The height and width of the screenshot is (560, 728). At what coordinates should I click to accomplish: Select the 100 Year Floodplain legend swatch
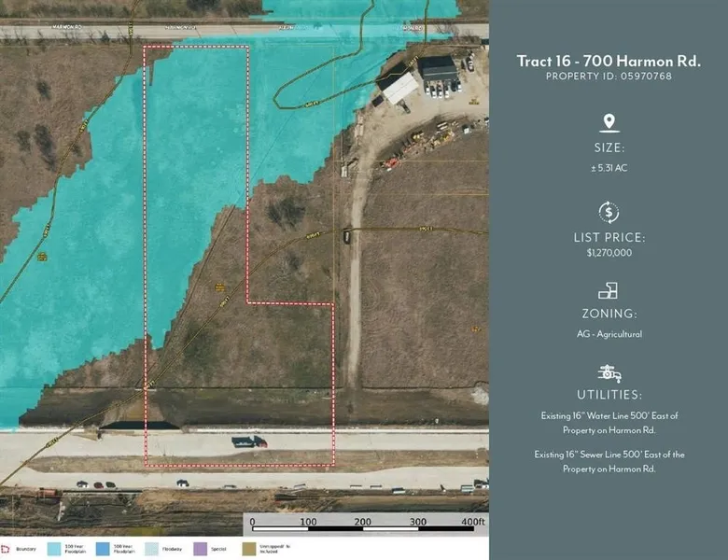[54, 549]
